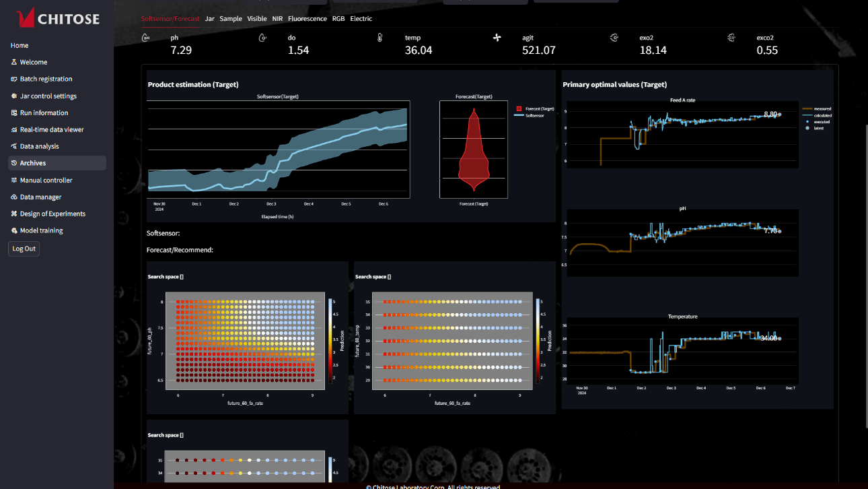This screenshot has height=489, width=868.
Task: Click the gas icon beside exo2
Action: pyautogui.click(x=614, y=38)
